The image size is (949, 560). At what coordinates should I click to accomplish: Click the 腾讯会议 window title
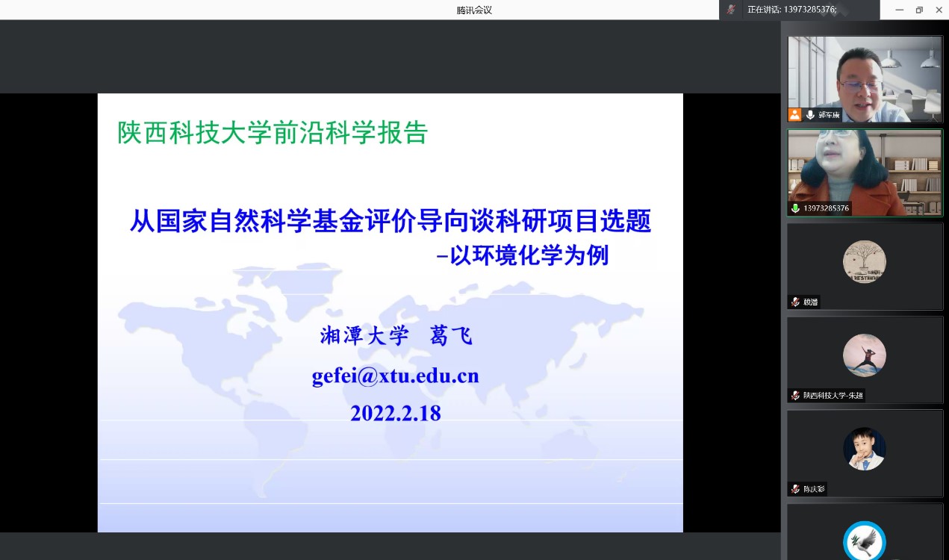[x=474, y=10]
